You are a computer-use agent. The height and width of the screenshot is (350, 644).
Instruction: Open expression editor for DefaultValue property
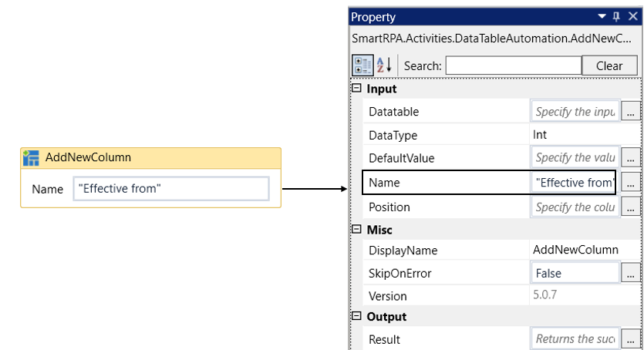[630, 158]
